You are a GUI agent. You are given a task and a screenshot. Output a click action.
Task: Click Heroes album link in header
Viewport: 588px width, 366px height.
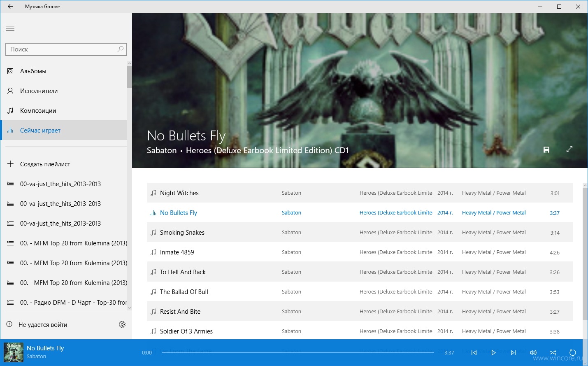click(267, 151)
